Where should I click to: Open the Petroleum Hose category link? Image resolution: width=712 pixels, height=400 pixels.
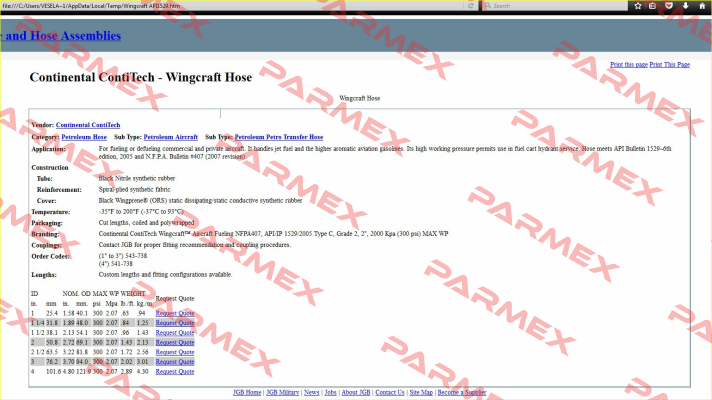(x=84, y=137)
